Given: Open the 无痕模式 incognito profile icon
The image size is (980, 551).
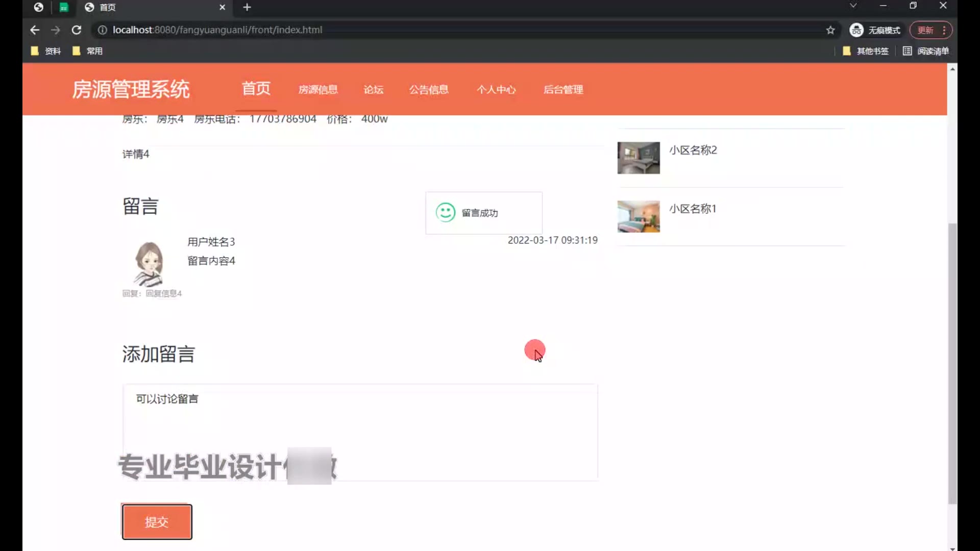Looking at the screenshot, I should tap(856, 30).
